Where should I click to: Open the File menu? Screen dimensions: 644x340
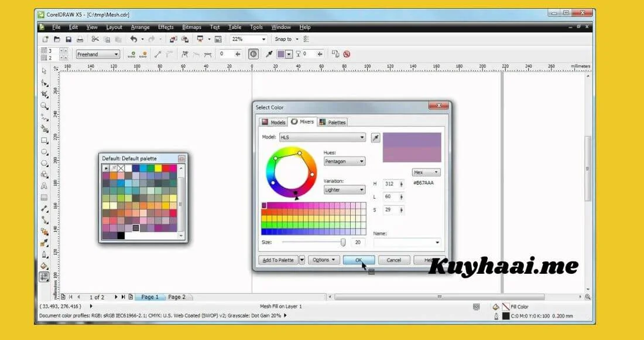coord(56,27)
